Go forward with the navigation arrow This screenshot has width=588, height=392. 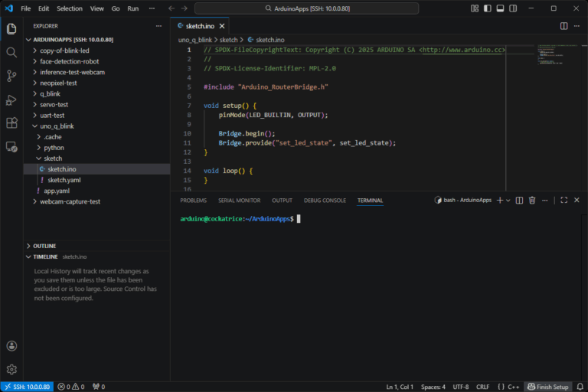[x=184, y=8]
